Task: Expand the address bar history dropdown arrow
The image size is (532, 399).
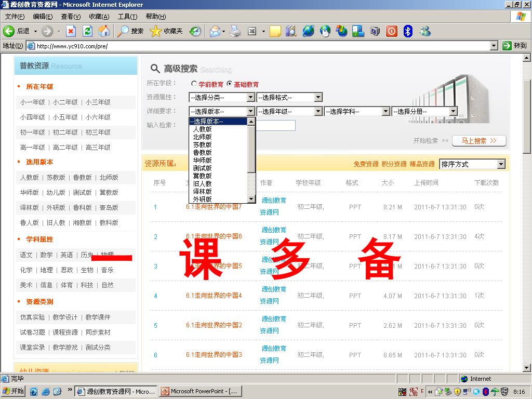Action: click(494, 46)
